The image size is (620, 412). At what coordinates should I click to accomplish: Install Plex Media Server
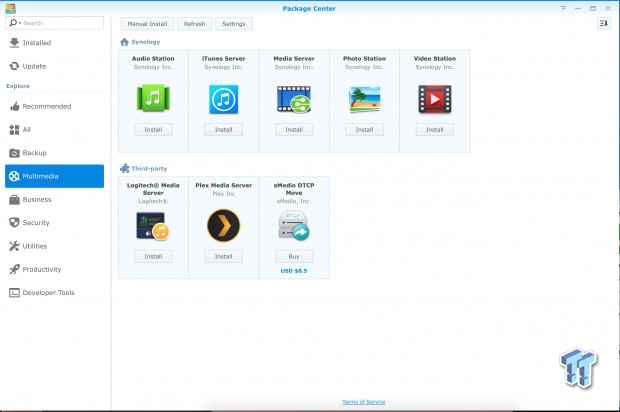point(223,256)
